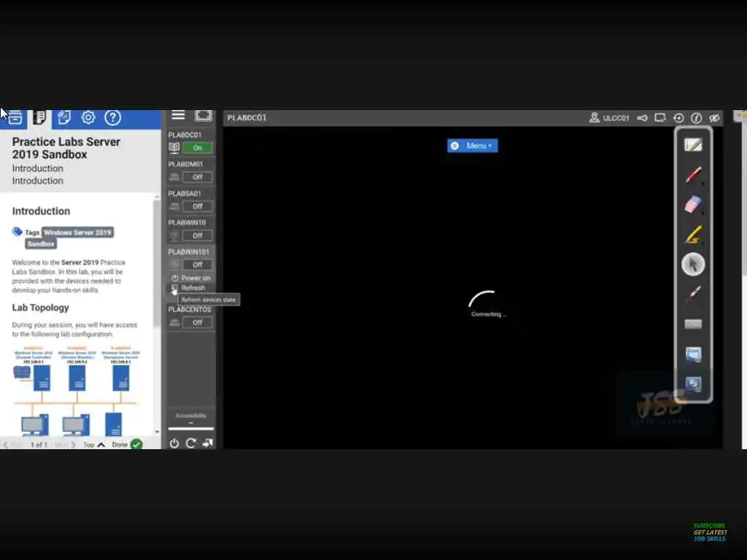This screenshot has width=747, height=560.
Task: Mark the lab Done with green check
Action: pyautogui.click(x=127, y=444)
